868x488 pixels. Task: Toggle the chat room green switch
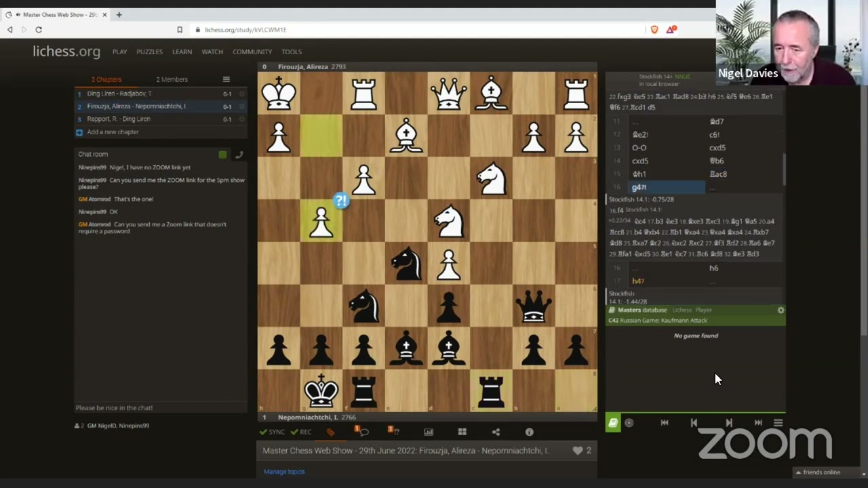[x=222, y=155]
